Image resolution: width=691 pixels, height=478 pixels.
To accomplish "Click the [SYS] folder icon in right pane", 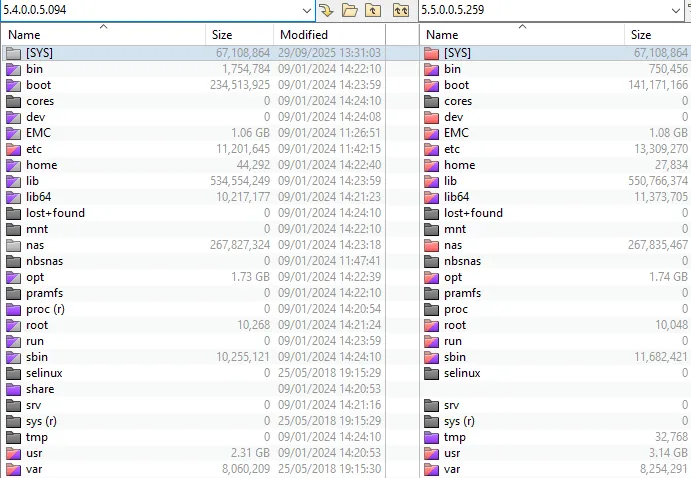I will [431, 53].
